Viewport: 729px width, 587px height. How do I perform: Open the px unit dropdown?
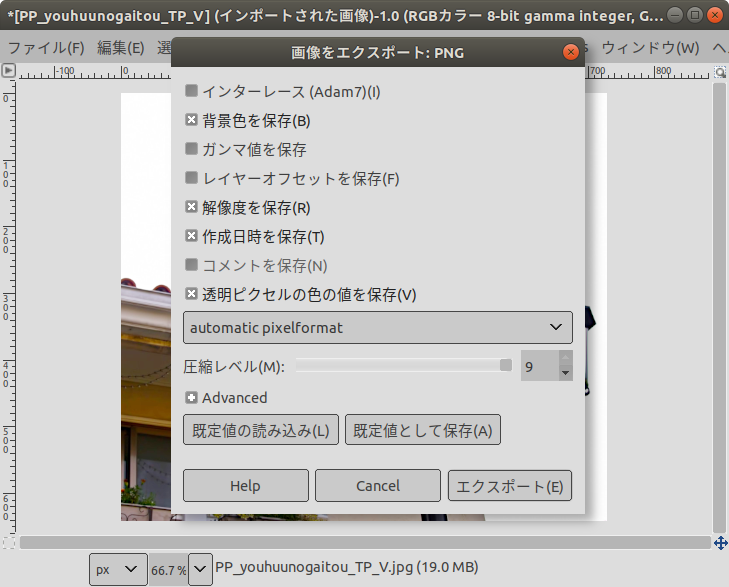point(118,569)
